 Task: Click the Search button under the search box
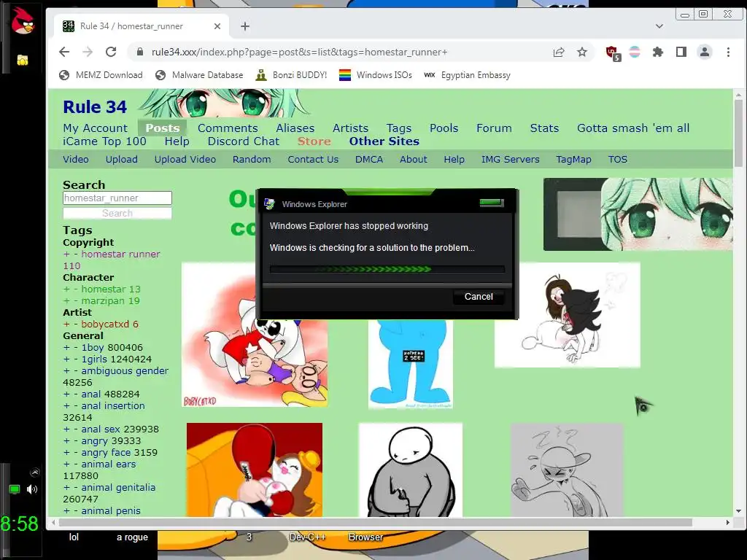pos(117,214)
